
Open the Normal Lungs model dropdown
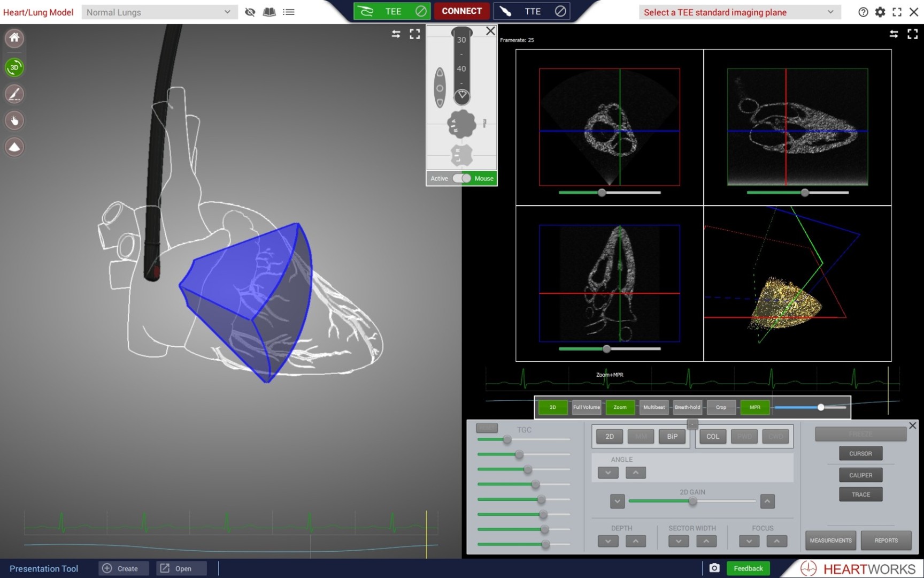click(159, 12)
